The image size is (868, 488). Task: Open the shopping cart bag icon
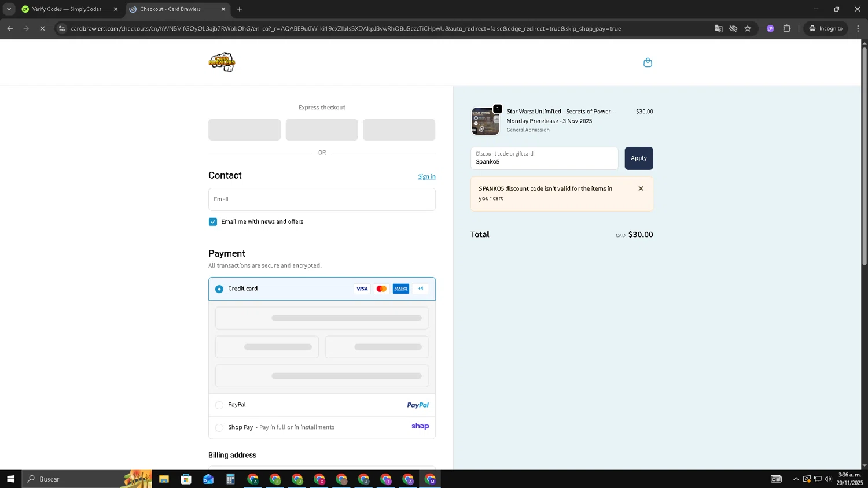click(x=648, y=62)
